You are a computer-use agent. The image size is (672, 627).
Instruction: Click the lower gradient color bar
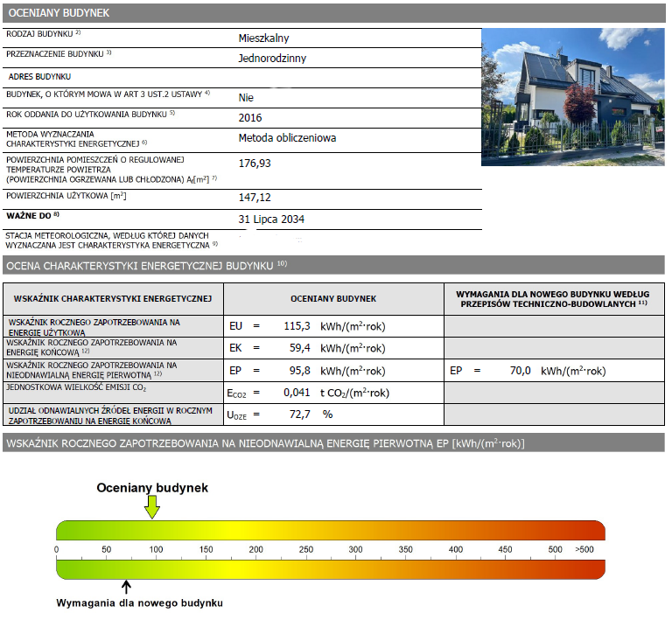point(330,568)
